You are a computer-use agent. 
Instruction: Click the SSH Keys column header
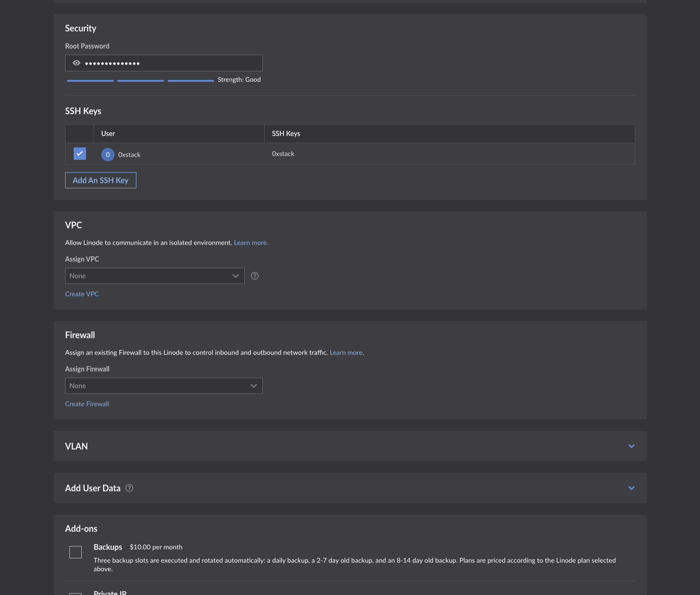pos(286,134)
